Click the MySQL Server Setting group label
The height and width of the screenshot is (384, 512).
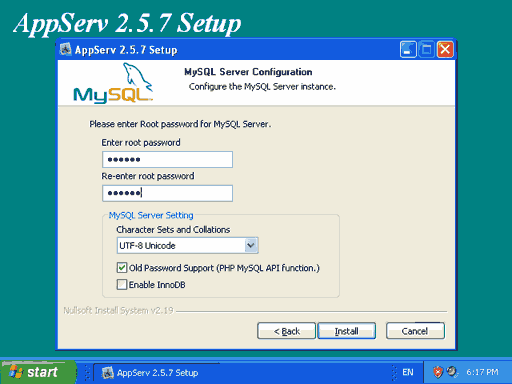151,215
